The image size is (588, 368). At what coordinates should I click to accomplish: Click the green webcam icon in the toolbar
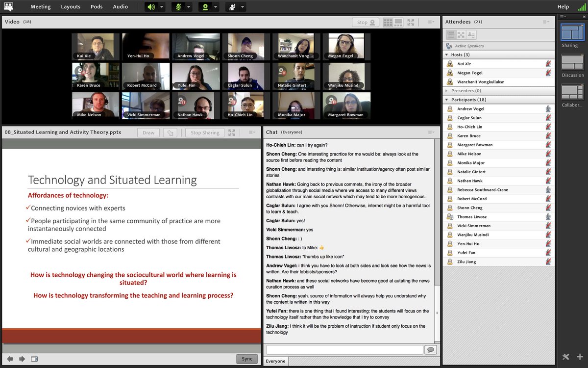(x=206, y=6)
